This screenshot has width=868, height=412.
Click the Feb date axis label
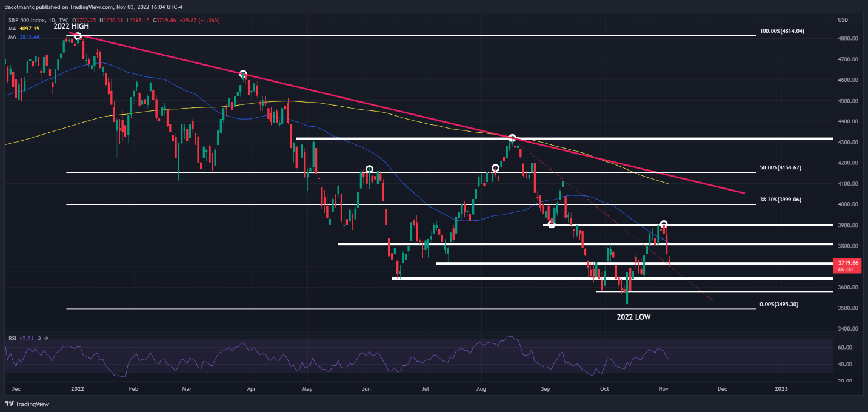133,388
